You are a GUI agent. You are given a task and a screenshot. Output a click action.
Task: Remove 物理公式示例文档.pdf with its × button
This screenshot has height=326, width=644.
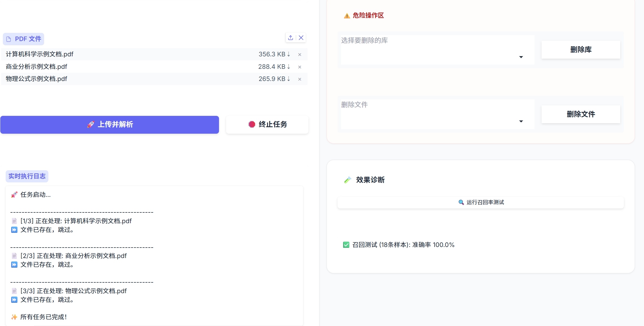tap(299, 79)
